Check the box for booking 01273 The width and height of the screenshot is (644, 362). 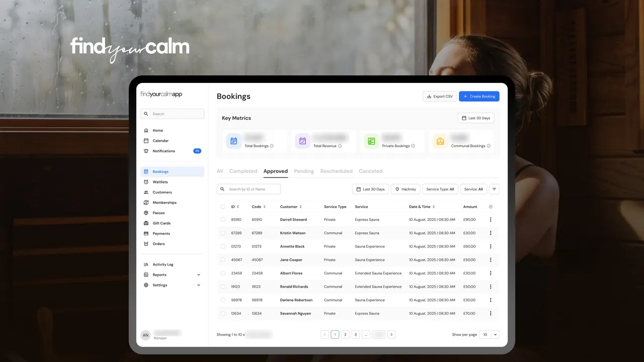click(223, 246)
